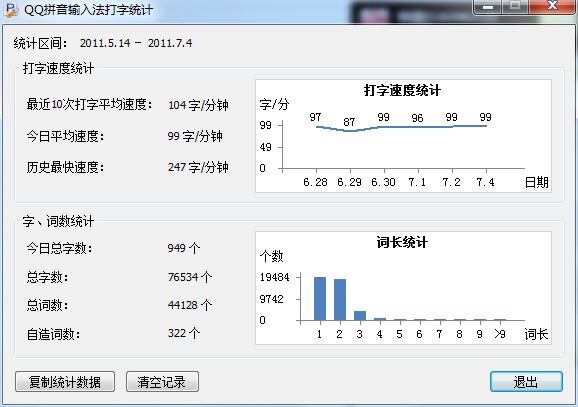The width and height of the screenshot is (578, 407).
Task: Click the maximize window button
Action: pyautogui.click(x=515, y=6)
